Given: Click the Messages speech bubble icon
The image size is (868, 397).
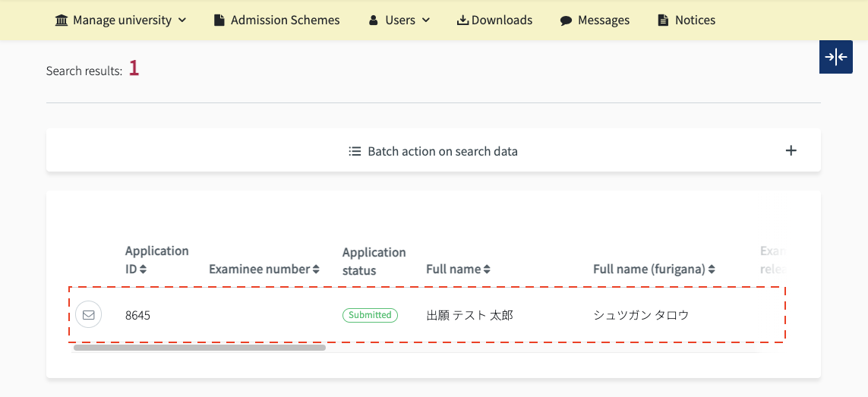Looking at the screenshot, I should (x=566, y=21).
